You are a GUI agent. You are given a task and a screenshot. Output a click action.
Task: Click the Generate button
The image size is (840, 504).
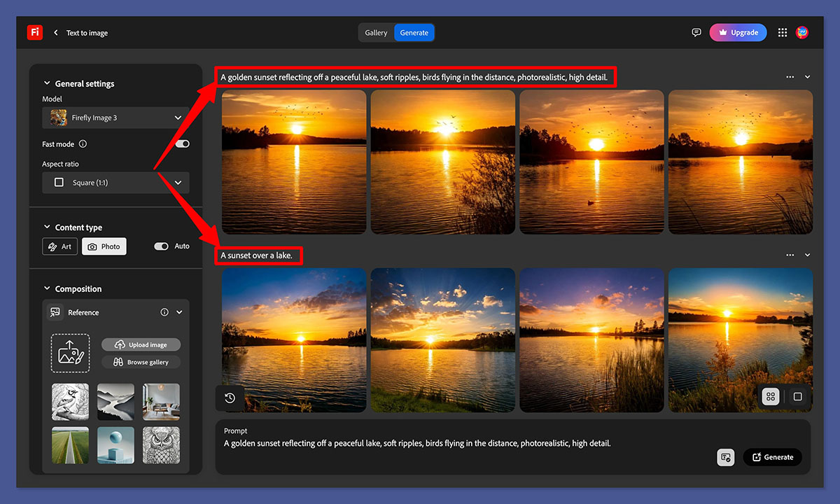click(772, 457)
